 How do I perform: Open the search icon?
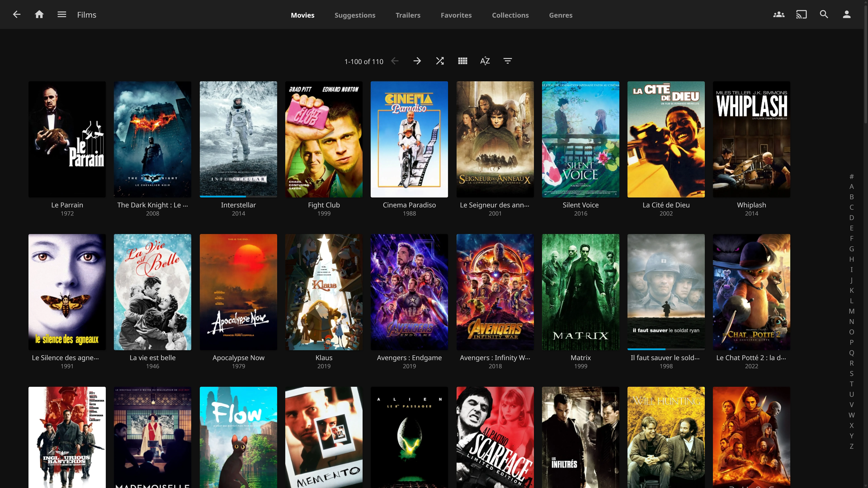824,14
